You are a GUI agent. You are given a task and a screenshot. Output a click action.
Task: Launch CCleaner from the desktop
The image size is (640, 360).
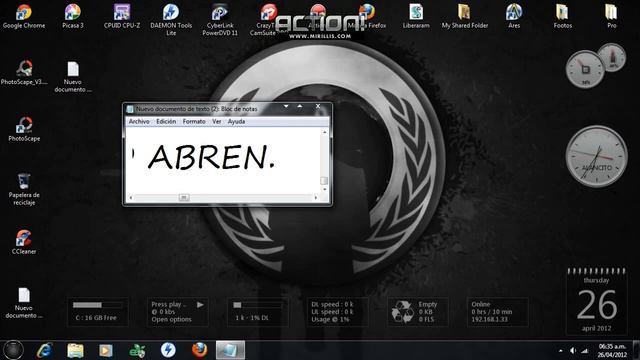24,242
